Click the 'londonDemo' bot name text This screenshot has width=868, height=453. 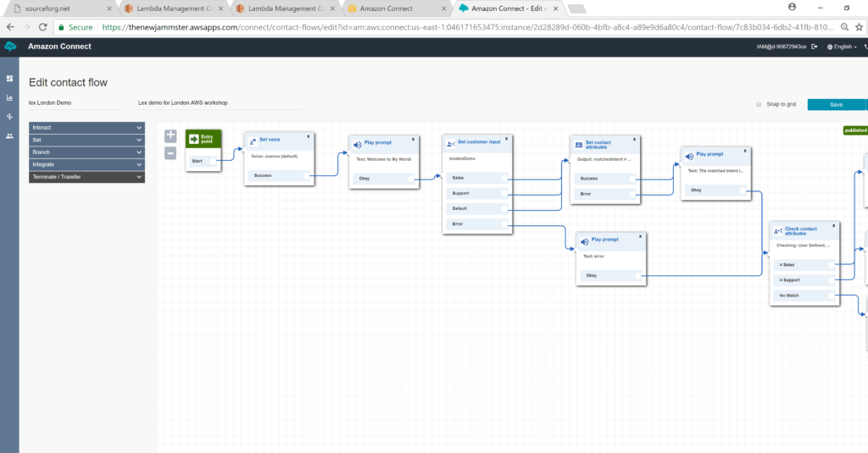[x=462, y=158]
